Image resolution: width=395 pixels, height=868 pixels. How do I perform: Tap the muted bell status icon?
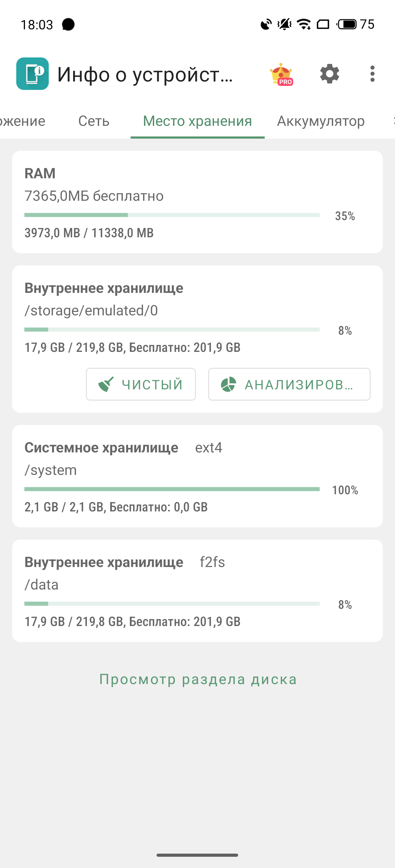pos(284,24)
